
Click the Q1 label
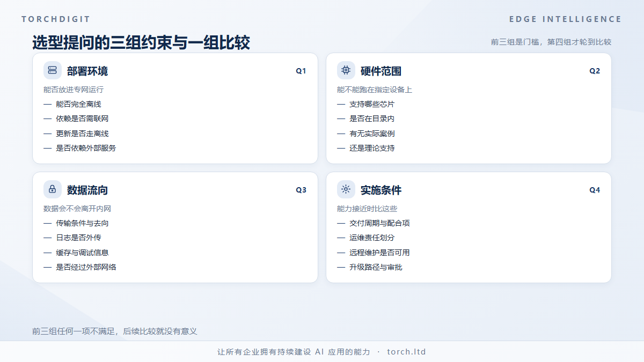301,71
